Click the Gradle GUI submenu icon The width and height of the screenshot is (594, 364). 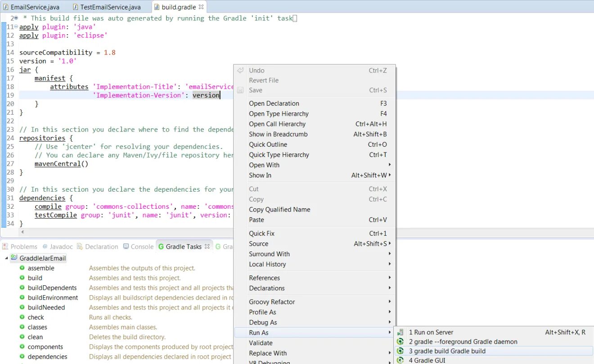pos(400,360)
